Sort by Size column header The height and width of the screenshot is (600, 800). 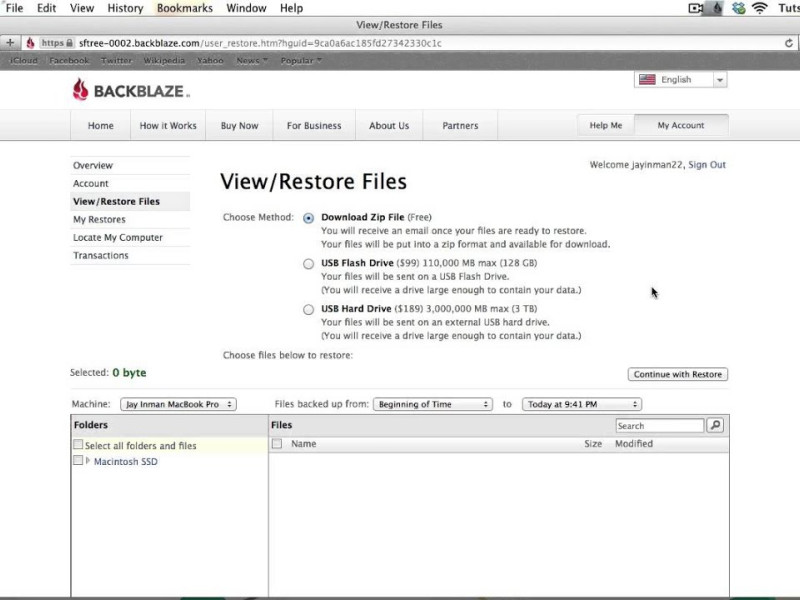[593, 444]
